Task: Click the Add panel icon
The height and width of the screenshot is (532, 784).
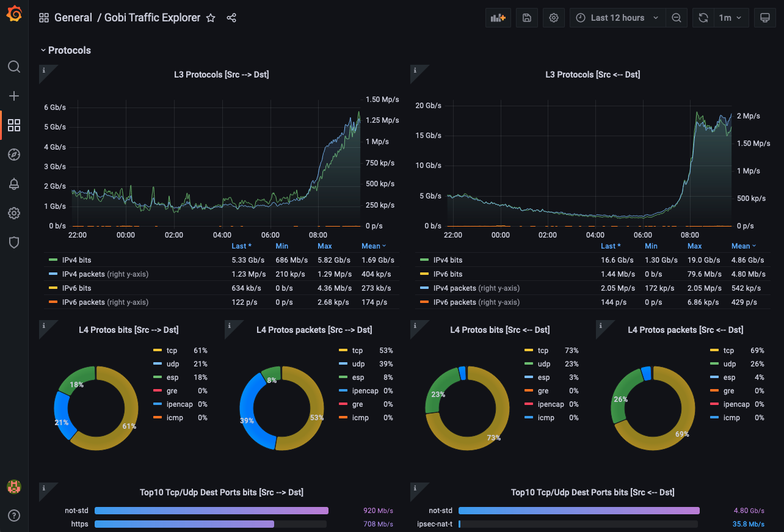Action: tap(498, 18)
